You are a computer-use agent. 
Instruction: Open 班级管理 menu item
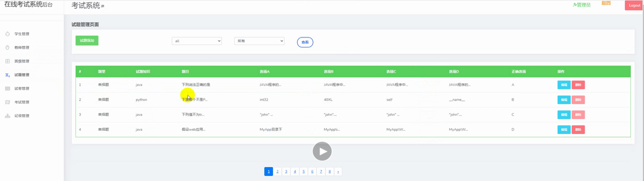22,61
